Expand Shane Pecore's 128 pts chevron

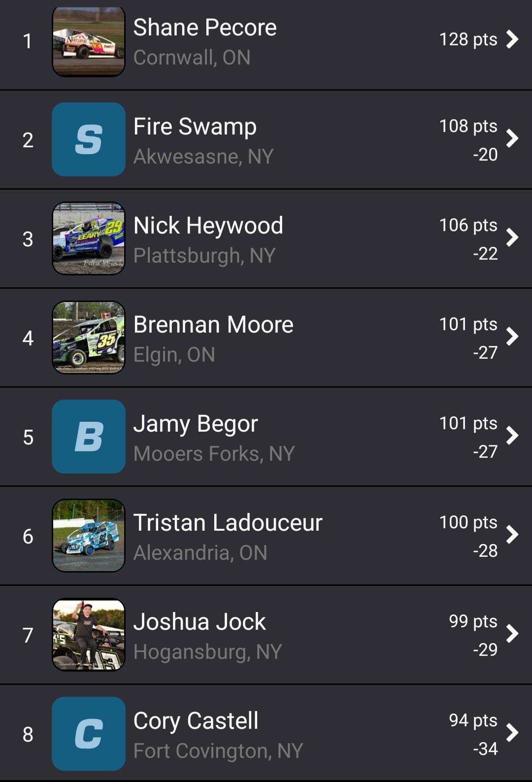512,39
